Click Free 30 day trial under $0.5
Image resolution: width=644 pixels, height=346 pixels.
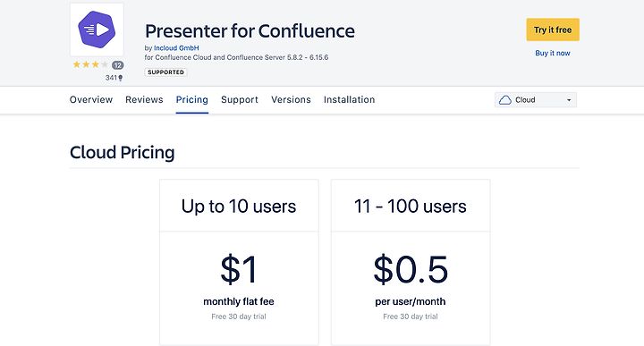point(411,316)
